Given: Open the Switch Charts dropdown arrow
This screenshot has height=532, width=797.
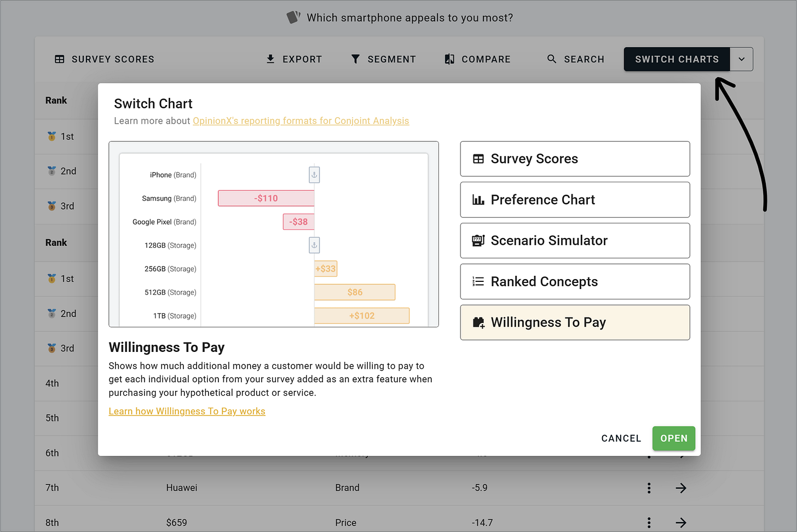Looking at the screenshot, I should pyautogui.click(x=741, y=59).
